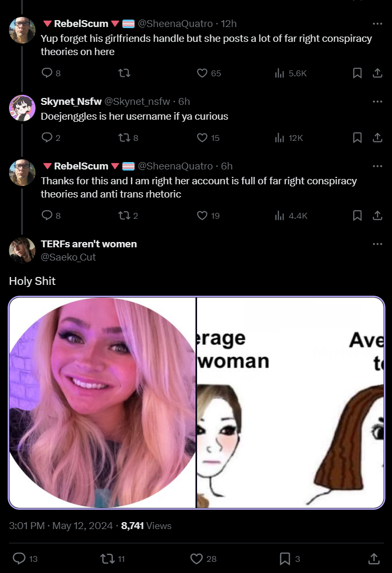
Task: Open more options on TERFs aren't women post
Action: [x=377, y=244]
